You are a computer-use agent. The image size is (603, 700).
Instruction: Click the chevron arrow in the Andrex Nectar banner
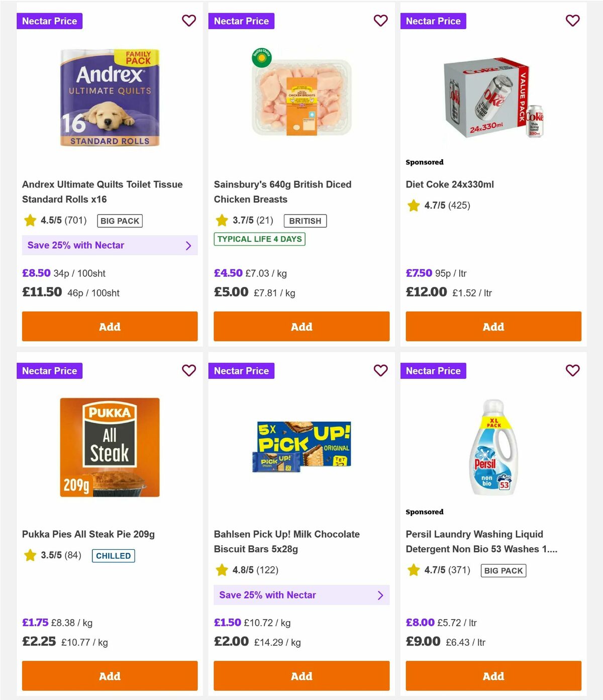(x=189, y=245)
